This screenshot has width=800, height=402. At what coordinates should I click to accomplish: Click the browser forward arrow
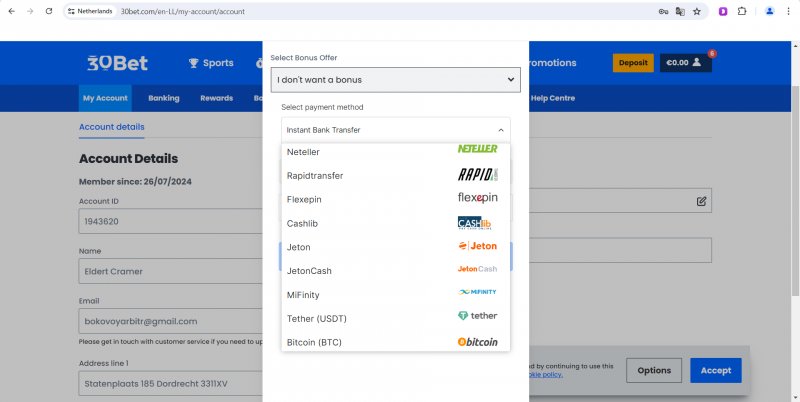[30, 11]
